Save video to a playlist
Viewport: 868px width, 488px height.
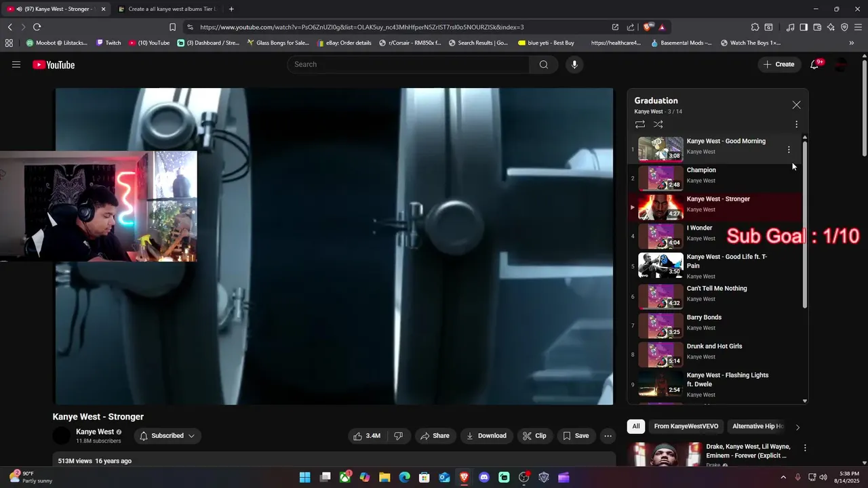pyautogui.click(x=576, y=436)
